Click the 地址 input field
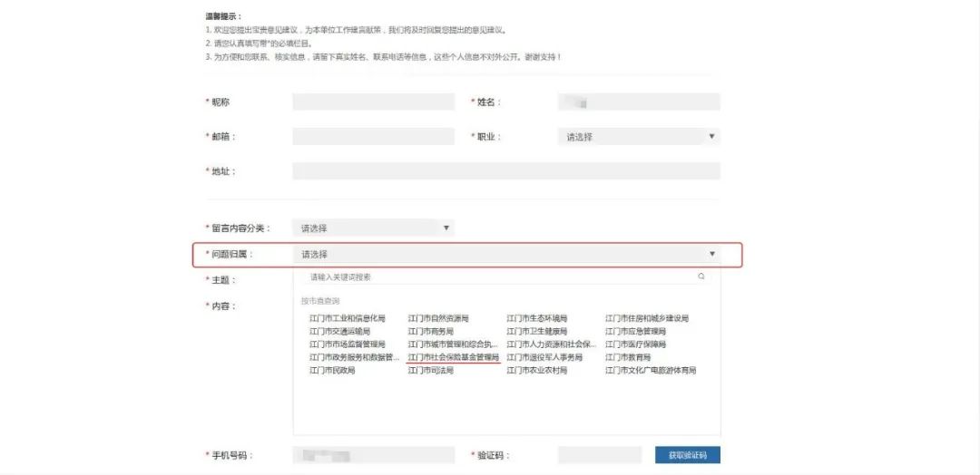 click(x=506, y=171)
